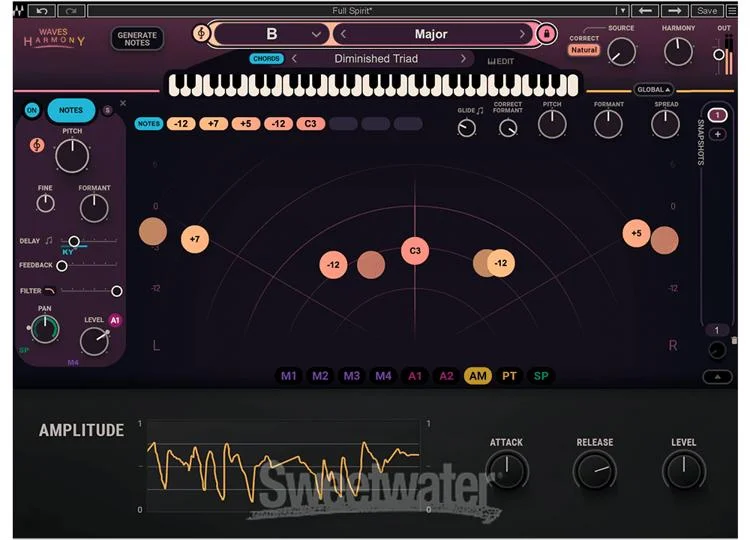Screen dimensions: 750x540
Task: Toggle the CHORDS mode button
Action: pos(266,58)
